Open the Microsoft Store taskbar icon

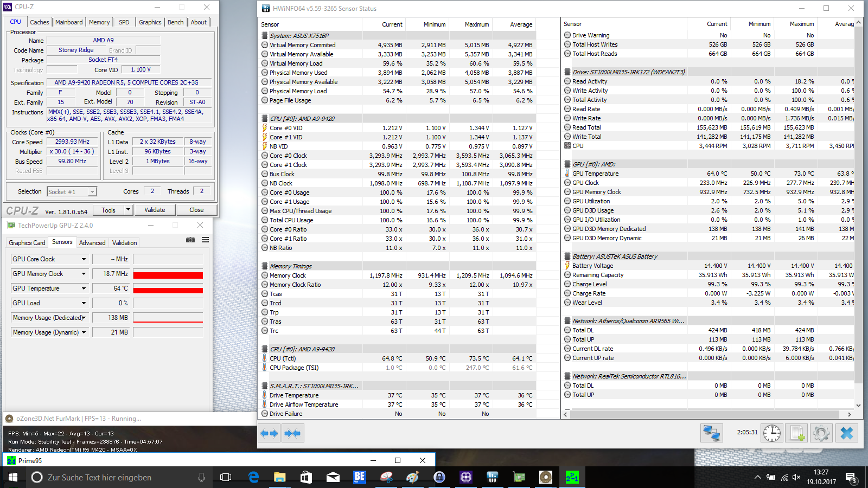click(307, 477)
